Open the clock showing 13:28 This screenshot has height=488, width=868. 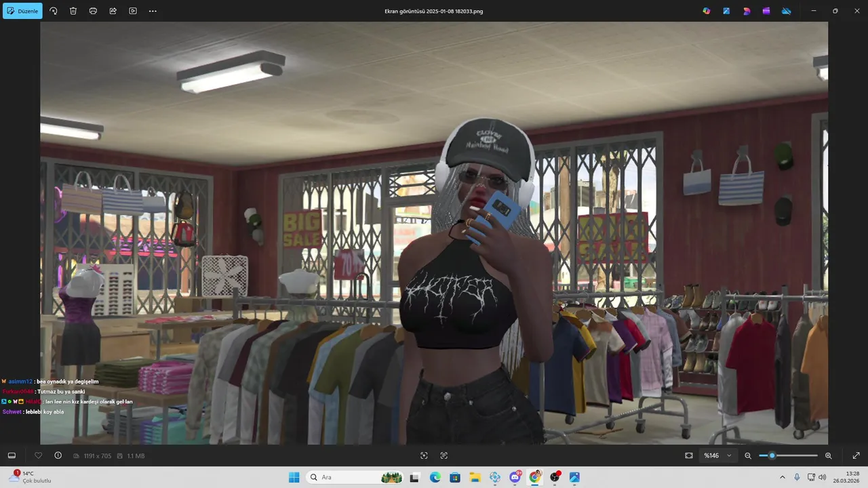coord(847,477)
